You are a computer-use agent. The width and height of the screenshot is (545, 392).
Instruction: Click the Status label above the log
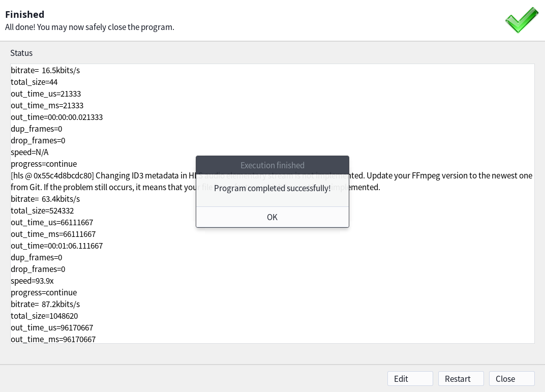(x=21, y=53)
